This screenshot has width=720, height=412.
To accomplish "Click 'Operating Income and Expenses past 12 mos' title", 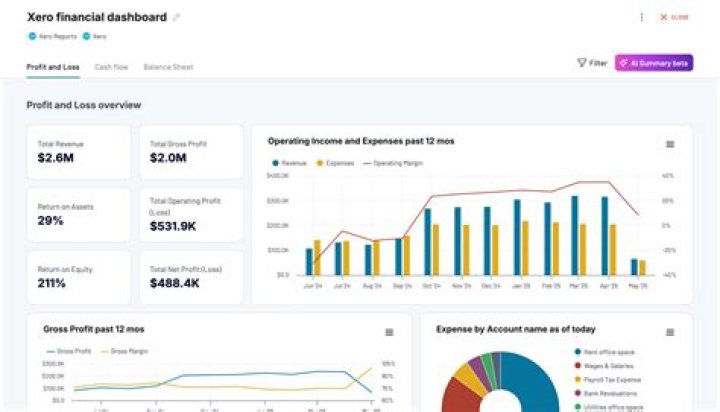I will [x=361, y=141].
